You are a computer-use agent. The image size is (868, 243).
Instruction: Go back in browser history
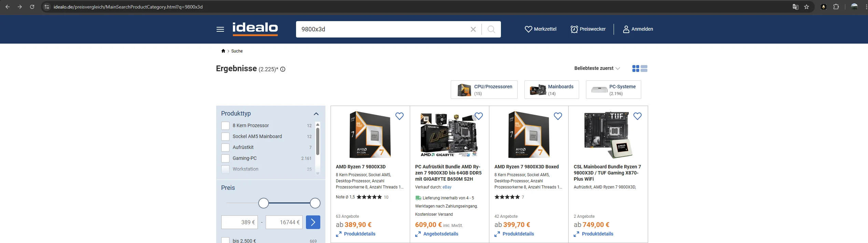click(8, 7)
